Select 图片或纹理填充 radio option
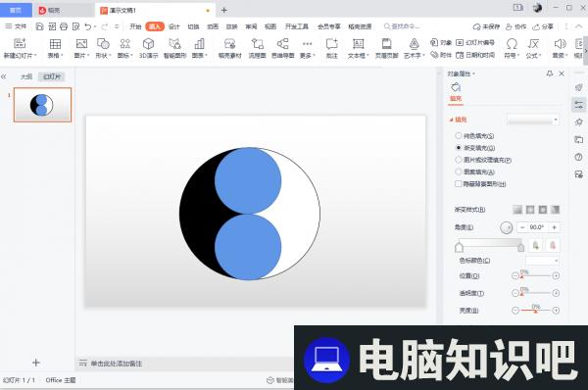The width and height of the screenshot is (588, 390). click(459, 160)
